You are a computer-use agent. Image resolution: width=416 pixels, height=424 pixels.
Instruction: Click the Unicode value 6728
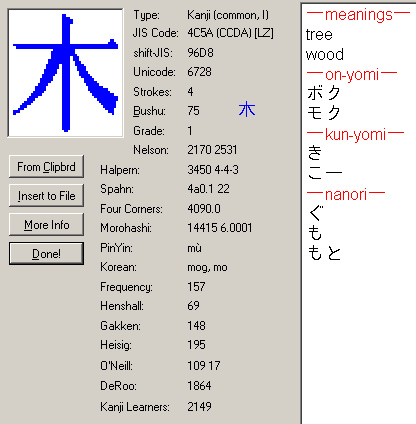click(x=199, y=72)
